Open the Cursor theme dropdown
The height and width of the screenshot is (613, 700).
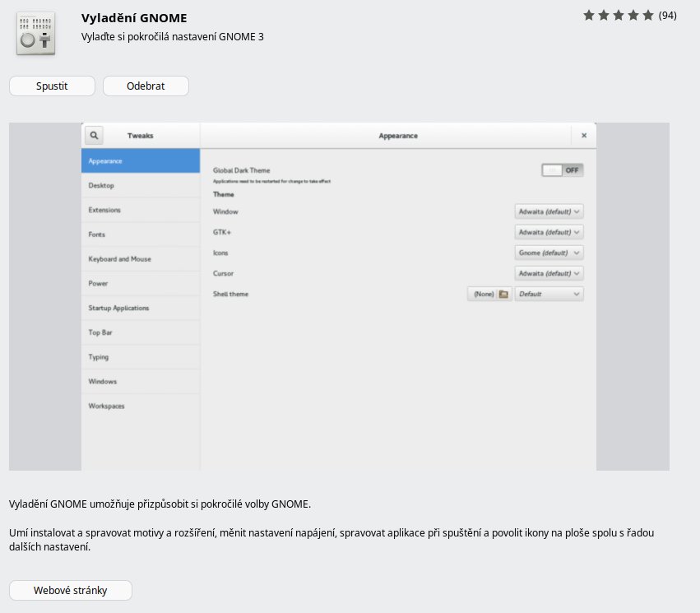549,273
